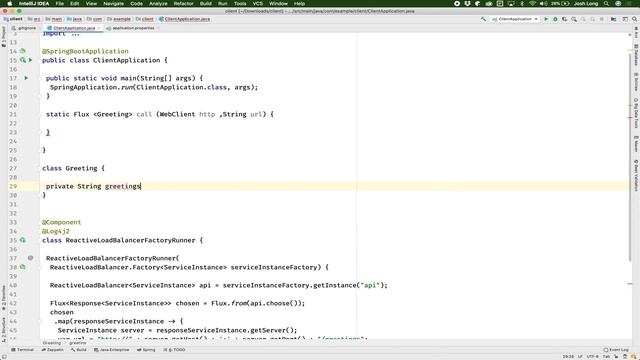
Task: Toggle the Database tool window on right sidebar
Action: 636,55
